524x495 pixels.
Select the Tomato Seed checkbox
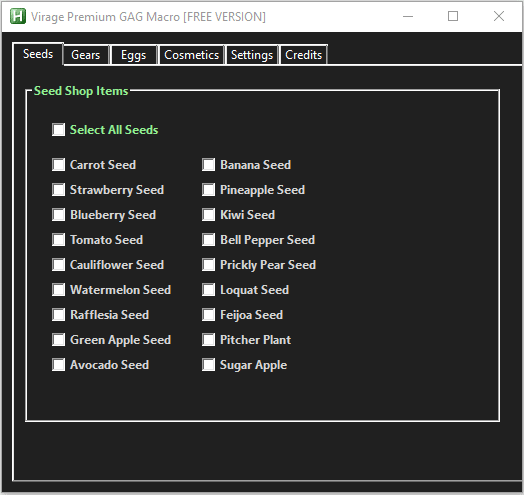pyautogui.click(x=58, y=240)
